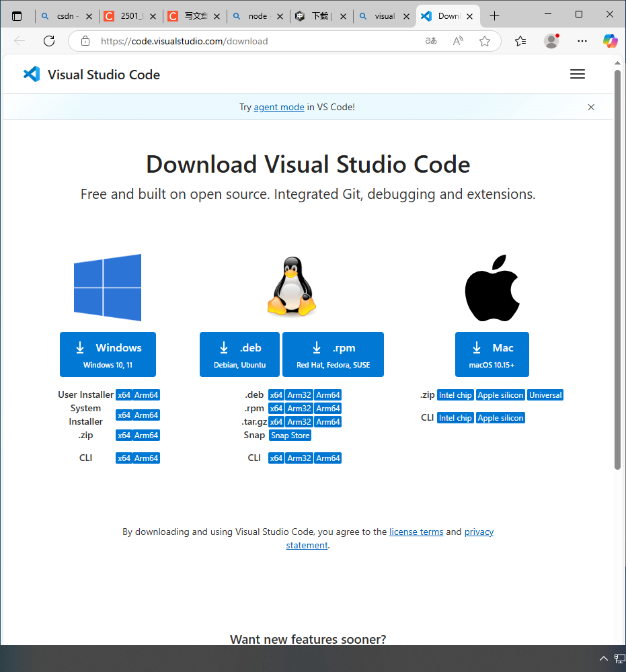Open the agent mode link
626x672 pixels.
pyautogui.click(x=279, y=107)
